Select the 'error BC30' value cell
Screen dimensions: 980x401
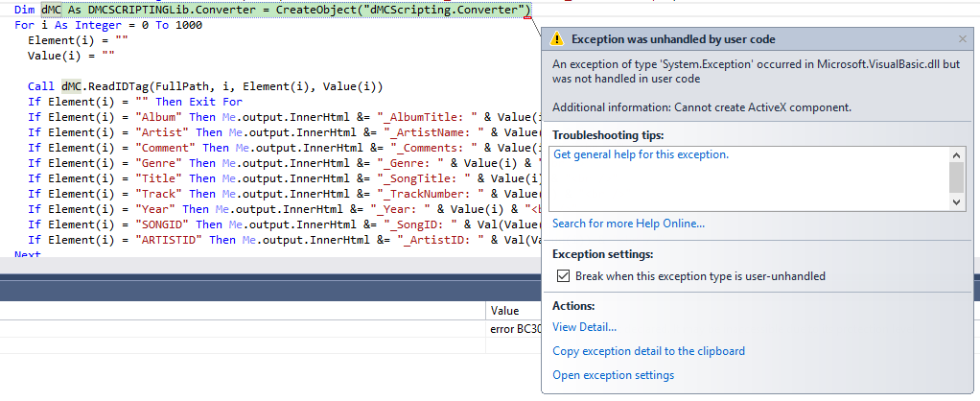(515, 330)
